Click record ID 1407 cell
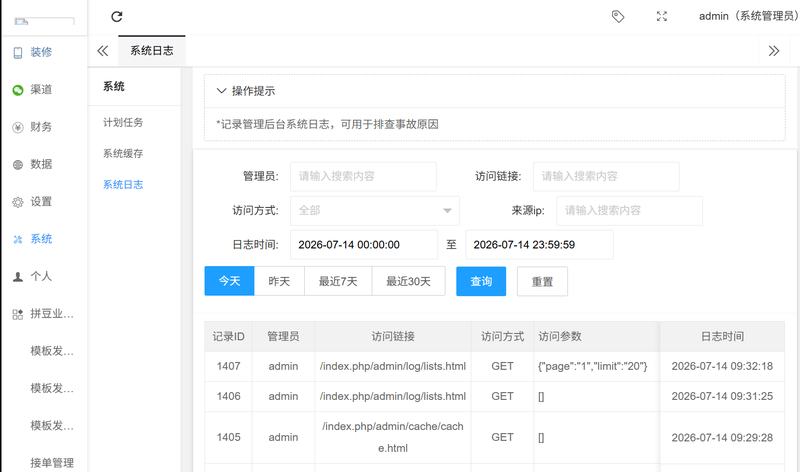 [229, 366]
